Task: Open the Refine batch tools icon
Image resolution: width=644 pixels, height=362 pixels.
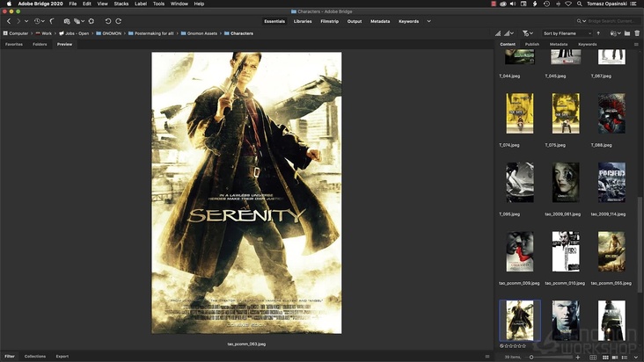Action: pyautogui.click(x=79, y=20)
